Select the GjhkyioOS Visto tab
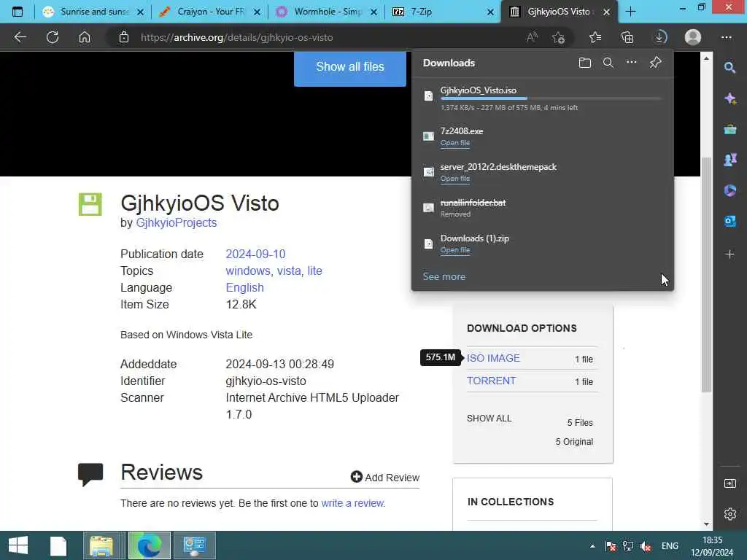Viewport: 747px width, 560px height. click(558, 12)
